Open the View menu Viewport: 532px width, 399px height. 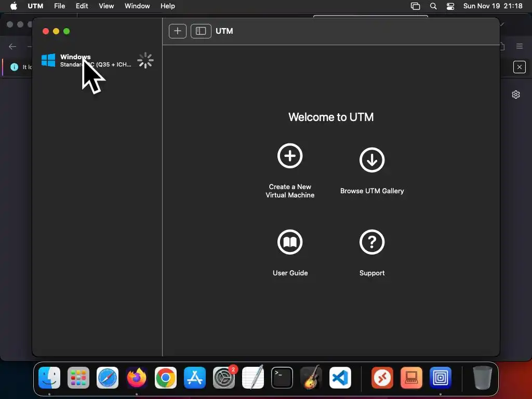click(x=106, y=6)
